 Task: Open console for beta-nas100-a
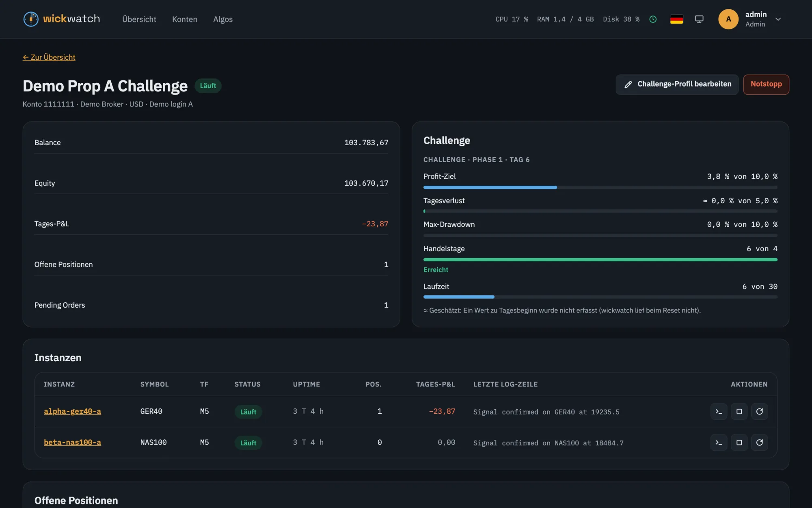pyautogui.click(x=719, y=443)
